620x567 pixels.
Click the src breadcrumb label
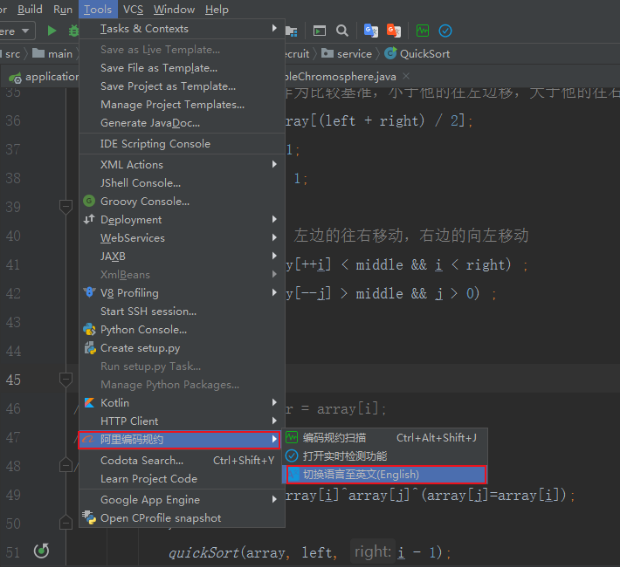pyautogui.click(x=13, y=54)
